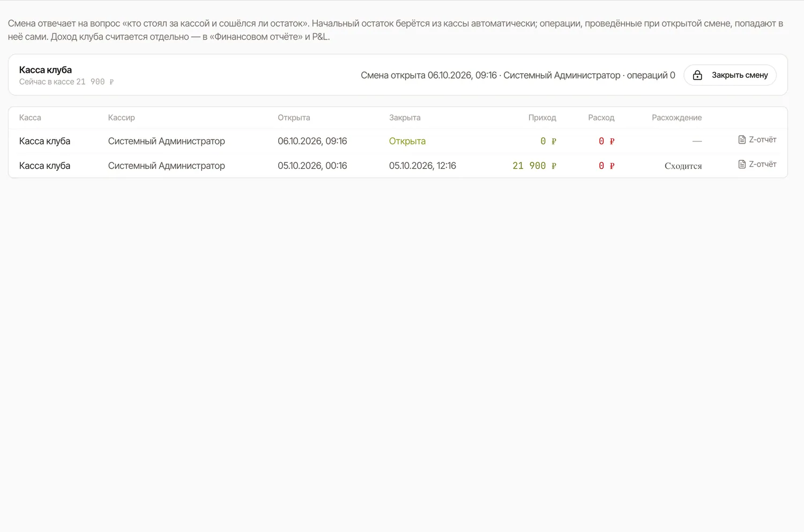
Task: Click the red «0 ₽» expense of the open shift
Action: 607,141
